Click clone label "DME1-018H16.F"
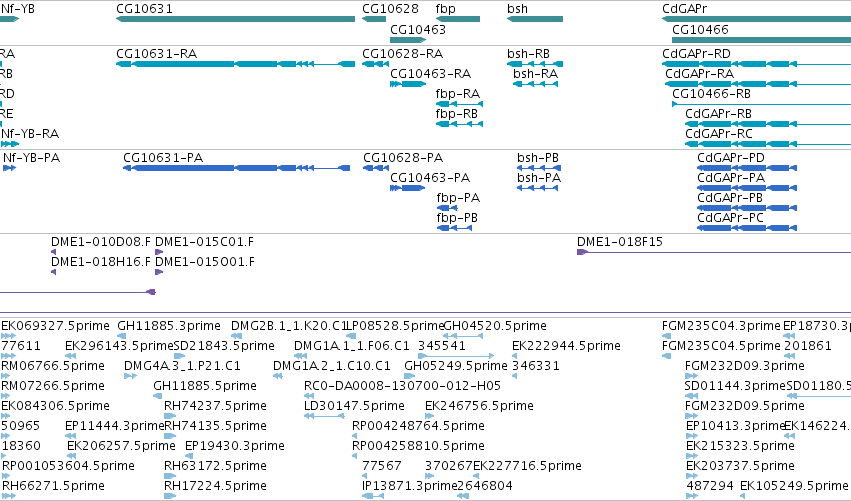The height and width of the screenshot is (501, 851). coord(101,262)
